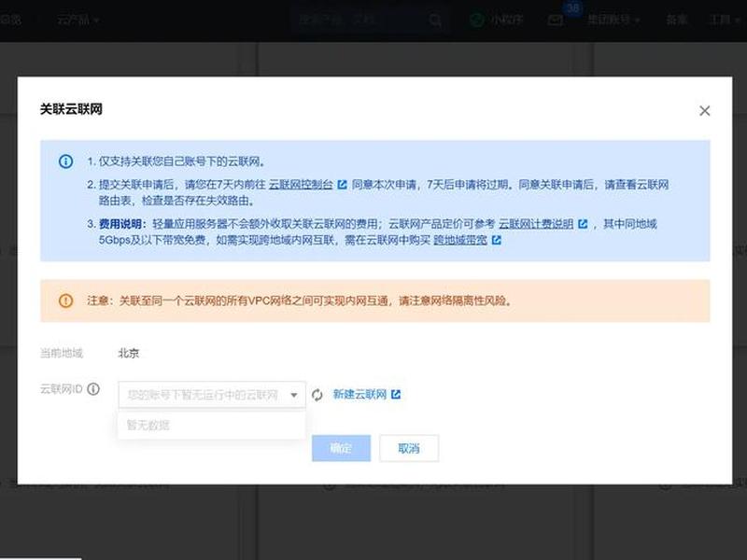The width and height of the screenshot is (747, 560).
Task: Click the 确定 confirm button
Action: [341, 448]
